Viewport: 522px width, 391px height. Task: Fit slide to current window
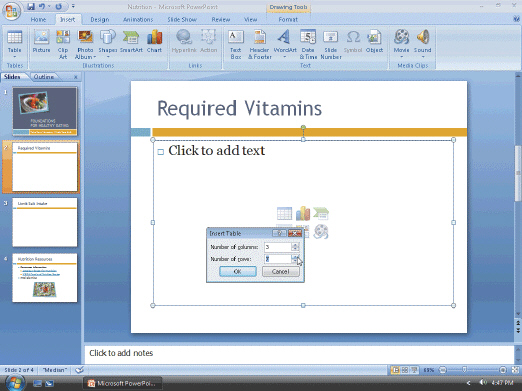[515, 370]
